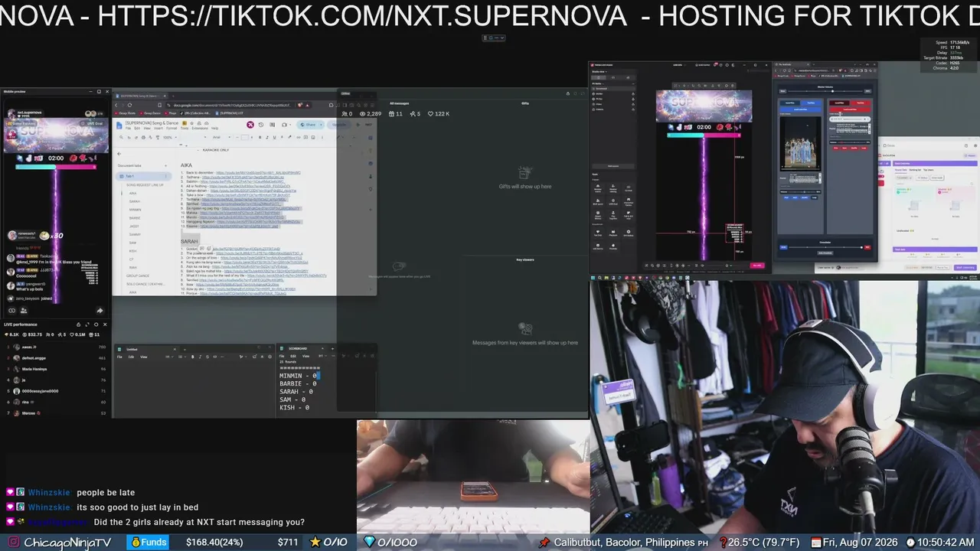Viewport: 980px width, 551px height.
Task: Close the document outline with back arrow
Action: tap(119, 154)
